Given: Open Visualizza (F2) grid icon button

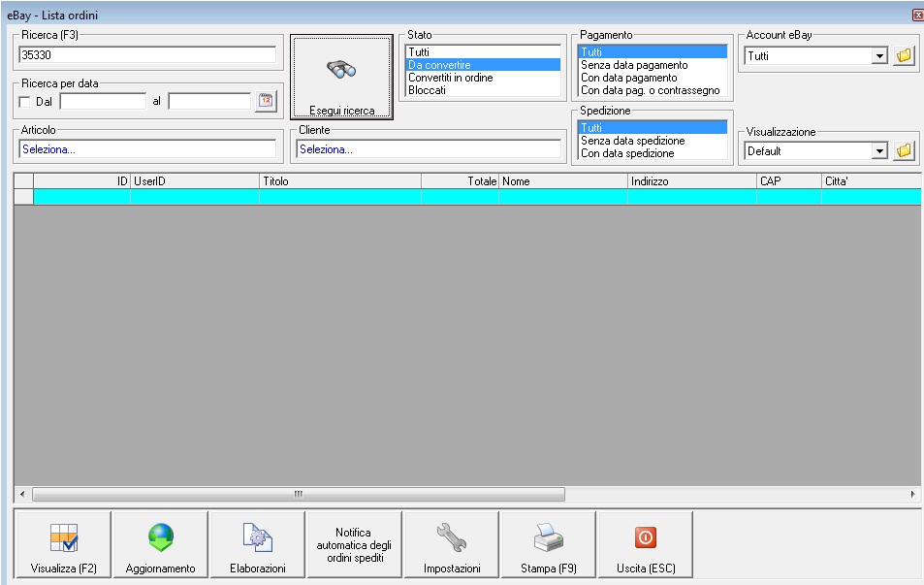Looking at the screenshot, I should [x=64, y=544].
